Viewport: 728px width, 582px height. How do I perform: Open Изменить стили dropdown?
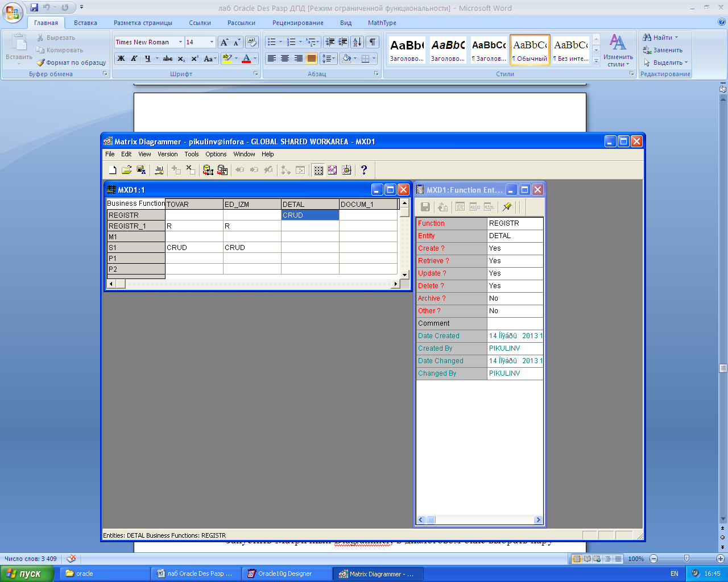coord(618,51)
